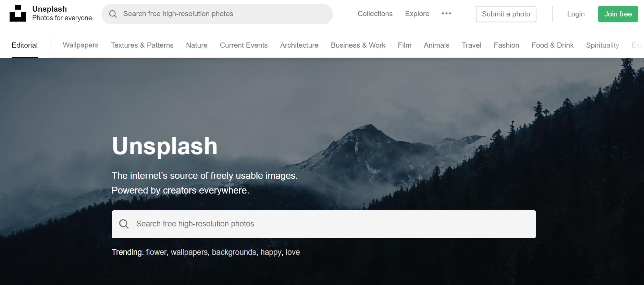This screenshot has width=644, height=285.
Task: Click the trending term wallpapers
Action: [x=189, y=252]
